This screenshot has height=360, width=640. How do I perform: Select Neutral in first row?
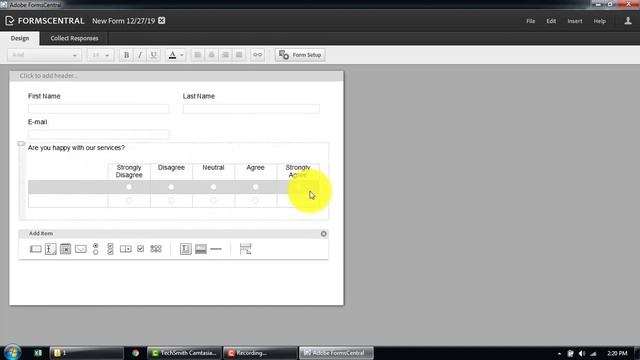coord(213,187)
